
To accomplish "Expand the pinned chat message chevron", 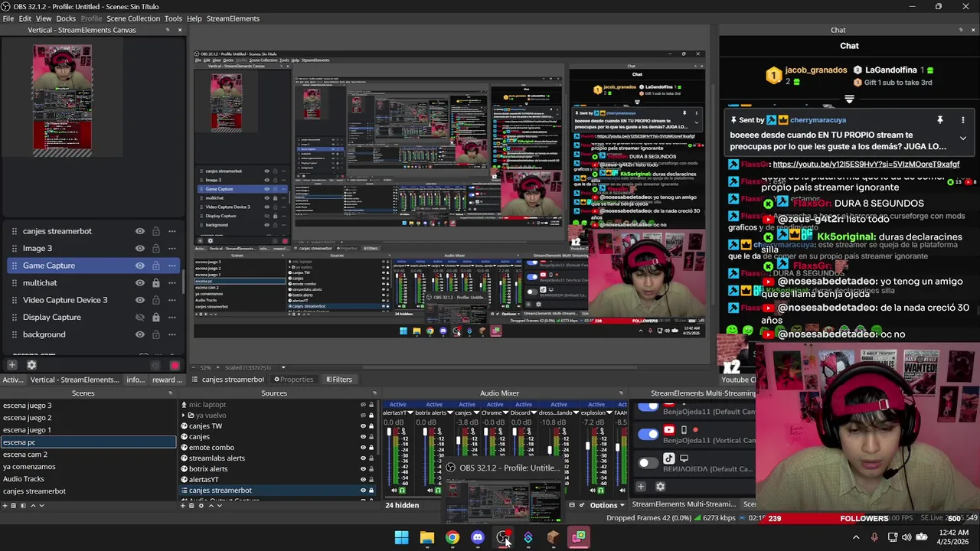I will coord(963,139).
